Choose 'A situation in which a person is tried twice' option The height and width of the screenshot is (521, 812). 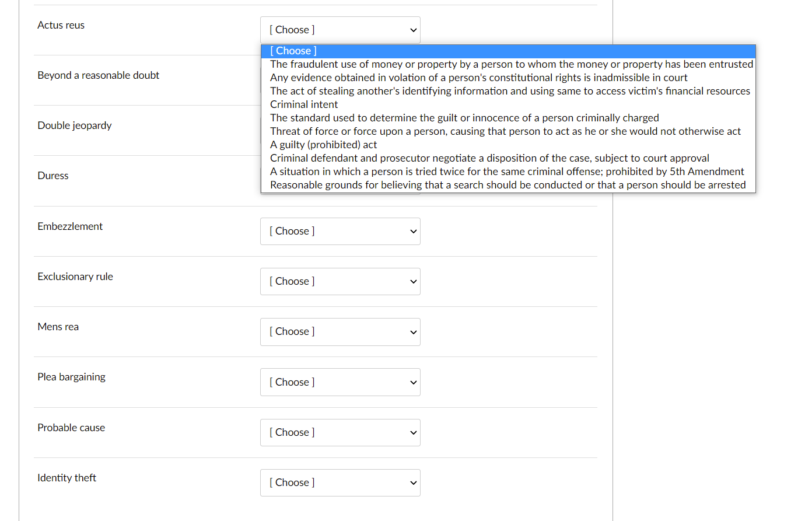pos(508,172)
